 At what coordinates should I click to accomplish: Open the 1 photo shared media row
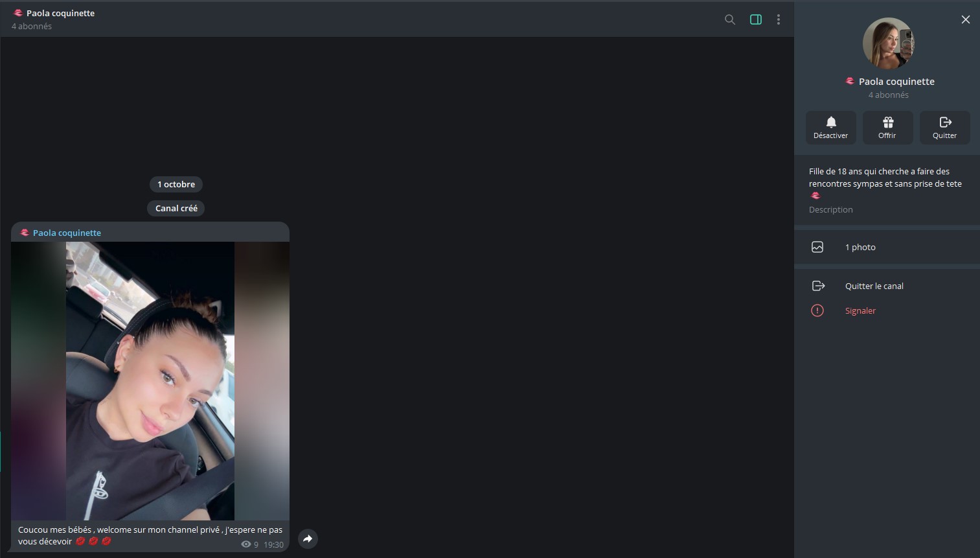887,247
